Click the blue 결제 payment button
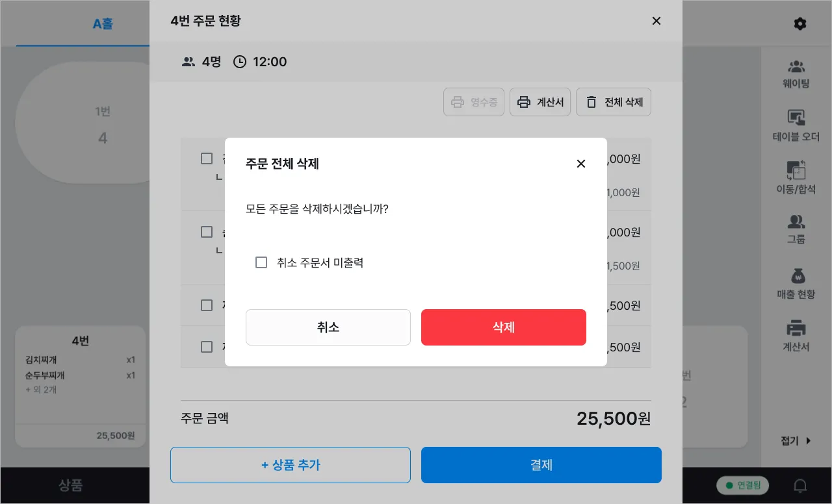The image size is (832, 504). pyautogui.click(x=541, y=465)
